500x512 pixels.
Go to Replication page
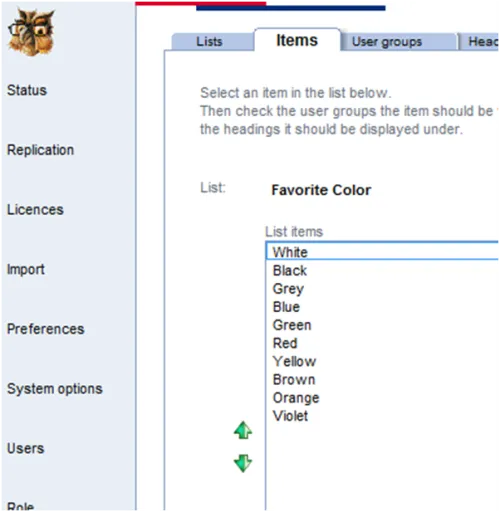click(x=40, y=150)
